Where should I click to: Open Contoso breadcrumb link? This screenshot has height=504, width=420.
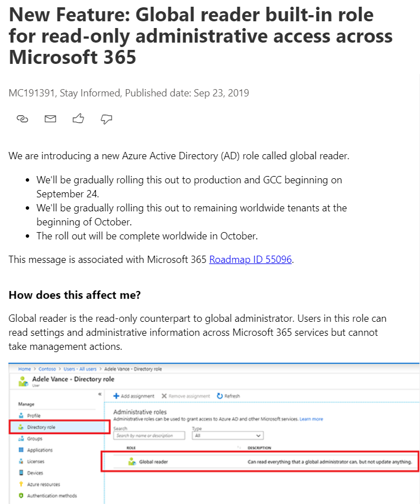[47, 369]
